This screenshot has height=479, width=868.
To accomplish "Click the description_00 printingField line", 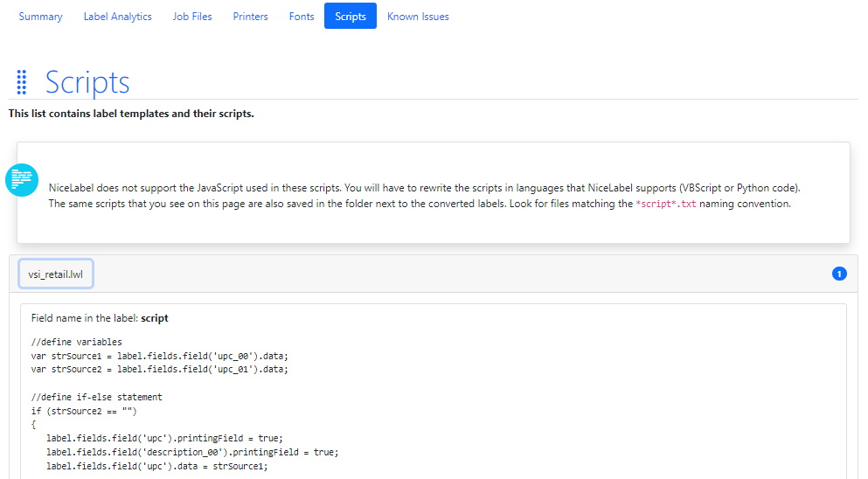I will [192, 453].
